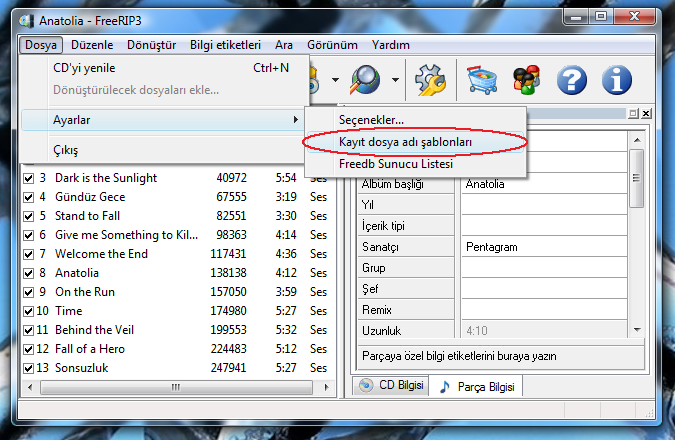Select Seçenekler... in the submenu

tap(416, 120)
